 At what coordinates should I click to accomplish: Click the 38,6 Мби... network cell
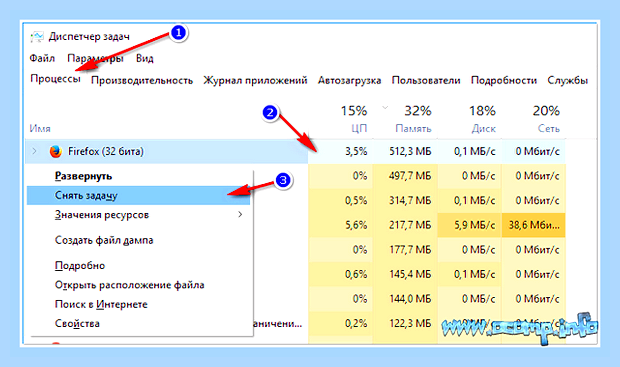pyautogui.click(x=534, y=225)
